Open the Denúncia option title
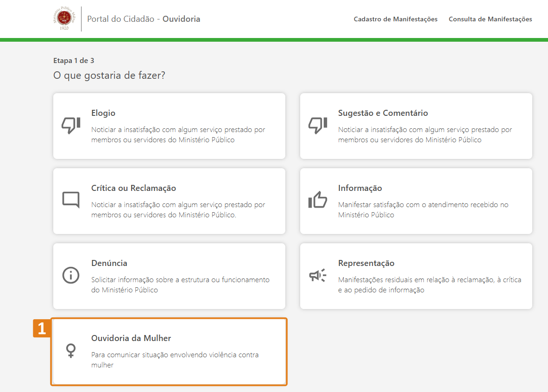Viewport: 548px width, 392px height. click(109, 263)
